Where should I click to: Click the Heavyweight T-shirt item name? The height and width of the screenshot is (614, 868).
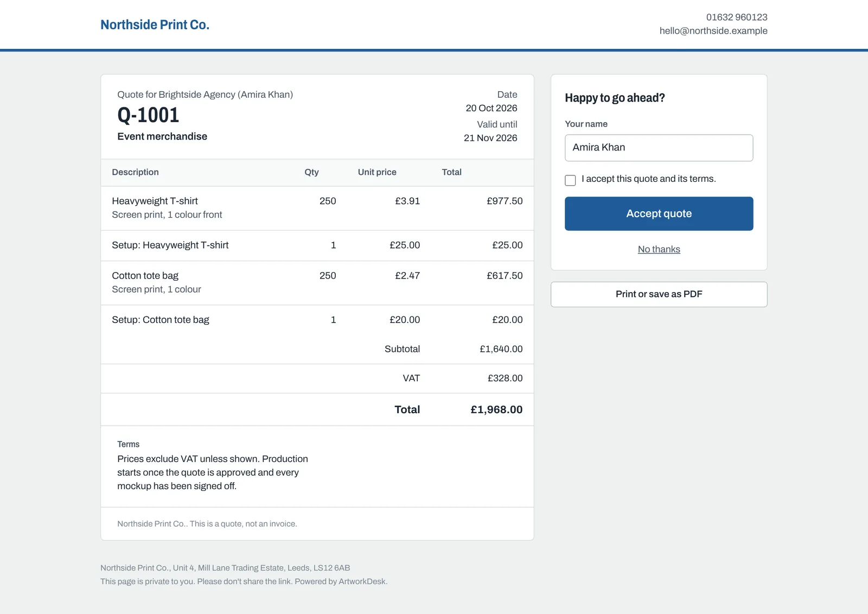click(x=155, y=201)
